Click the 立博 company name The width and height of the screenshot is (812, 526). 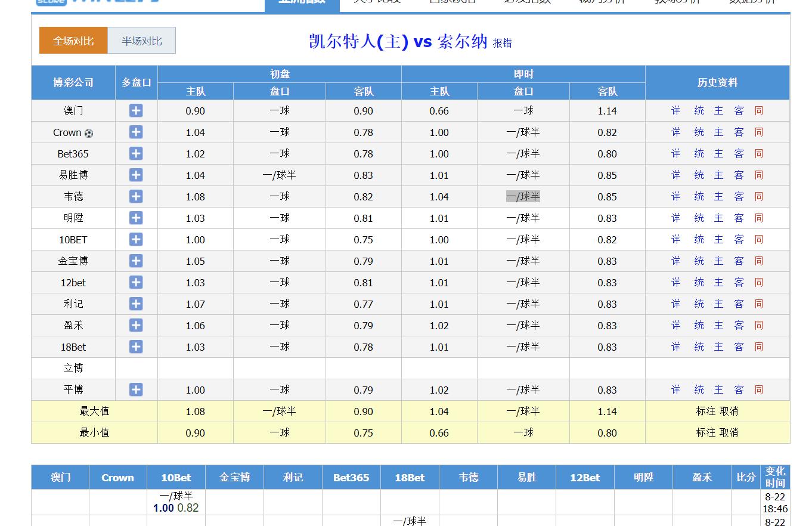(x=73, y=368)
